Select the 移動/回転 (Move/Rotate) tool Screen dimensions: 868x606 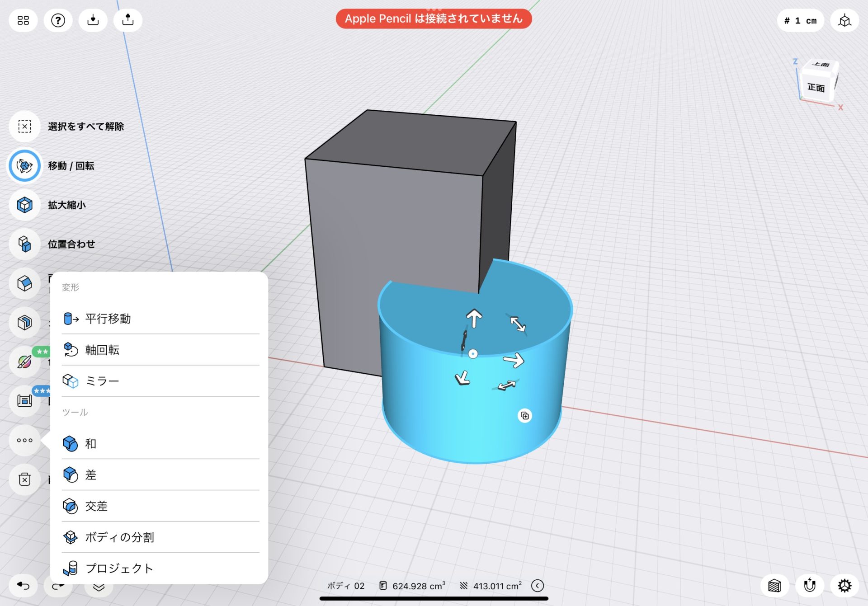[24, 166]
